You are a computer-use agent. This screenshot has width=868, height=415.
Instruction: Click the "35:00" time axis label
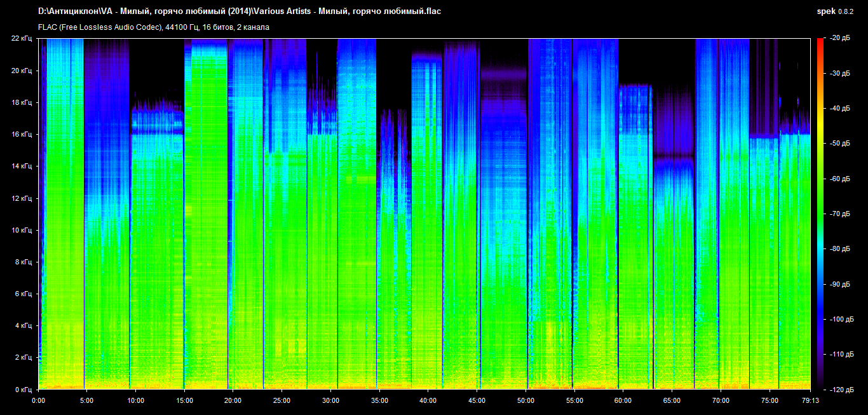click(x=379, y=401)
